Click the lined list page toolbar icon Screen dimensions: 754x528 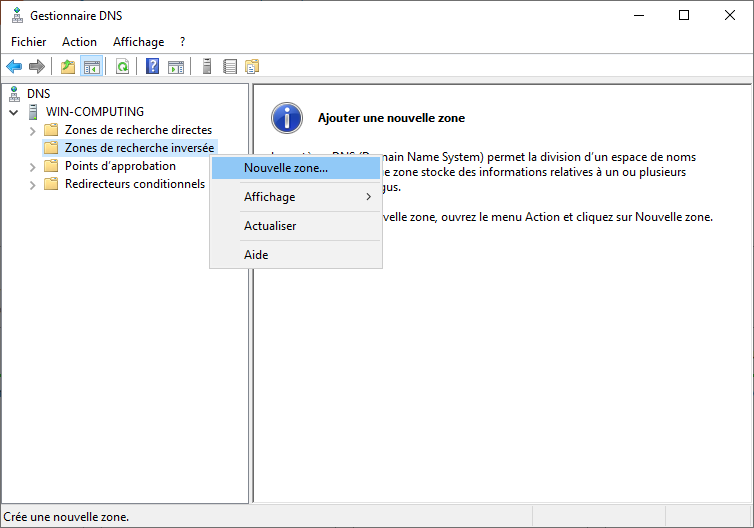click(230, 67)
